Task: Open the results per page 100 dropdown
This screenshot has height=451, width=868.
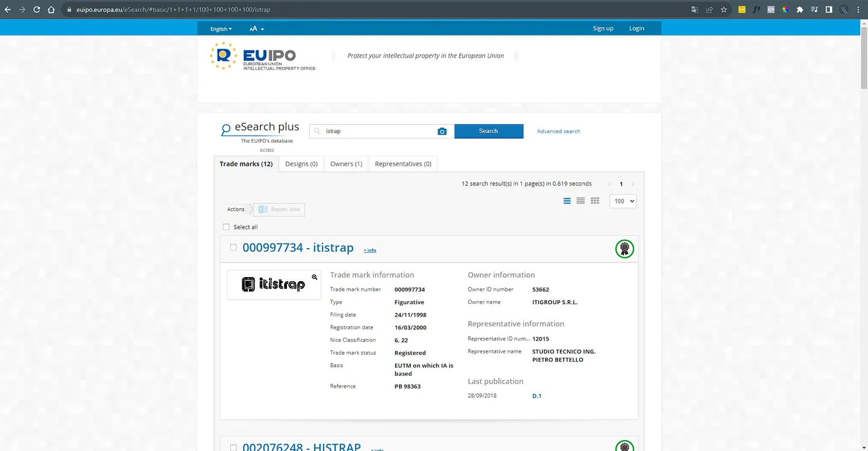Action: point(623,201)
